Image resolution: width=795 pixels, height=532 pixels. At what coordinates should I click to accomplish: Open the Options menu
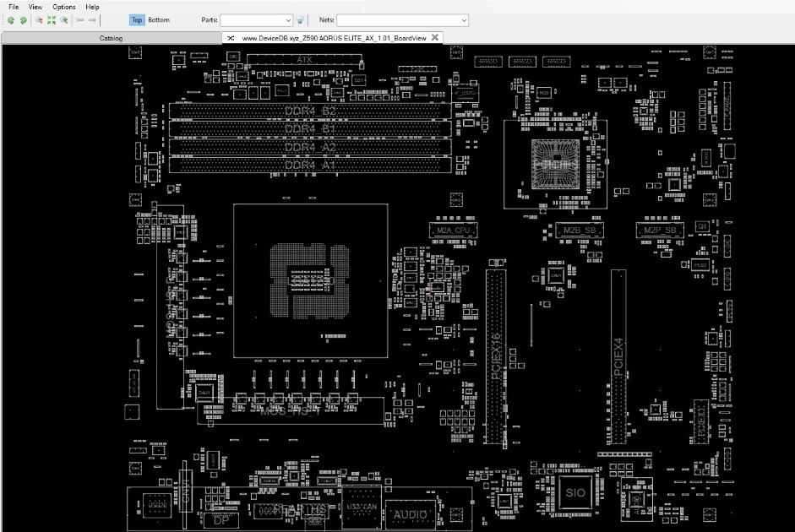(64, 7)
